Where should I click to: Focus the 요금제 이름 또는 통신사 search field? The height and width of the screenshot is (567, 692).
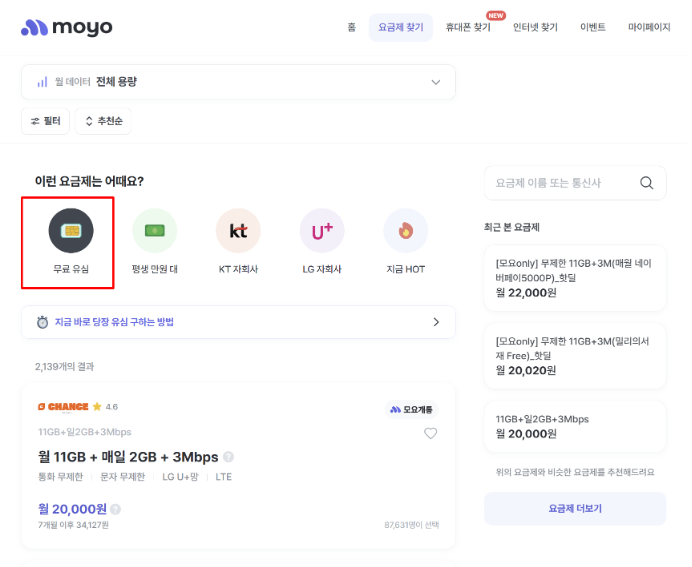pos(575,183)
